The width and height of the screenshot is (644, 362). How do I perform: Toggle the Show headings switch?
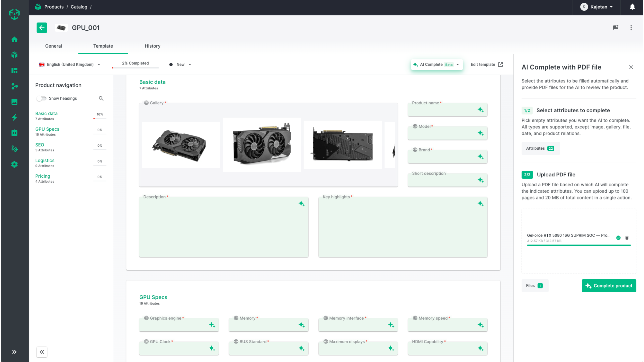click(41, 98)
